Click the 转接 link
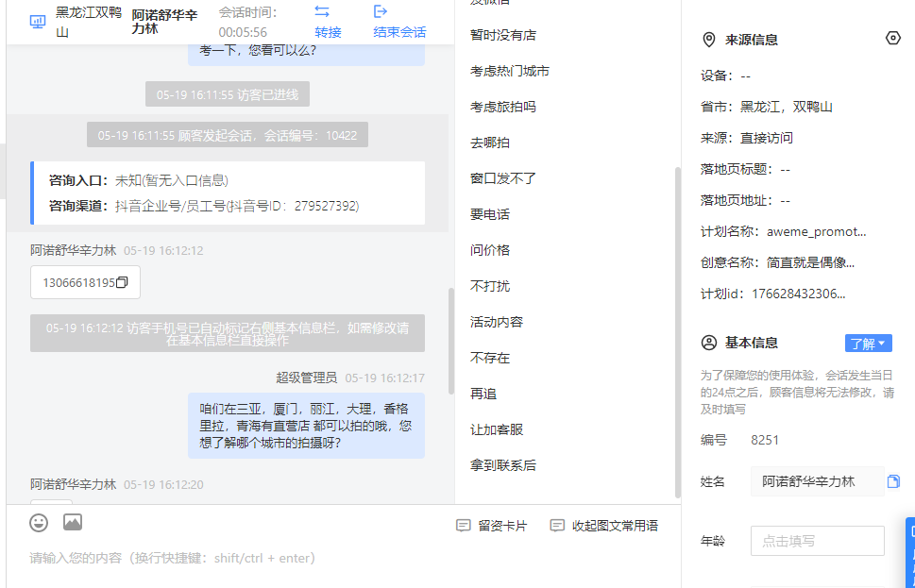 (x=328, y=32)
